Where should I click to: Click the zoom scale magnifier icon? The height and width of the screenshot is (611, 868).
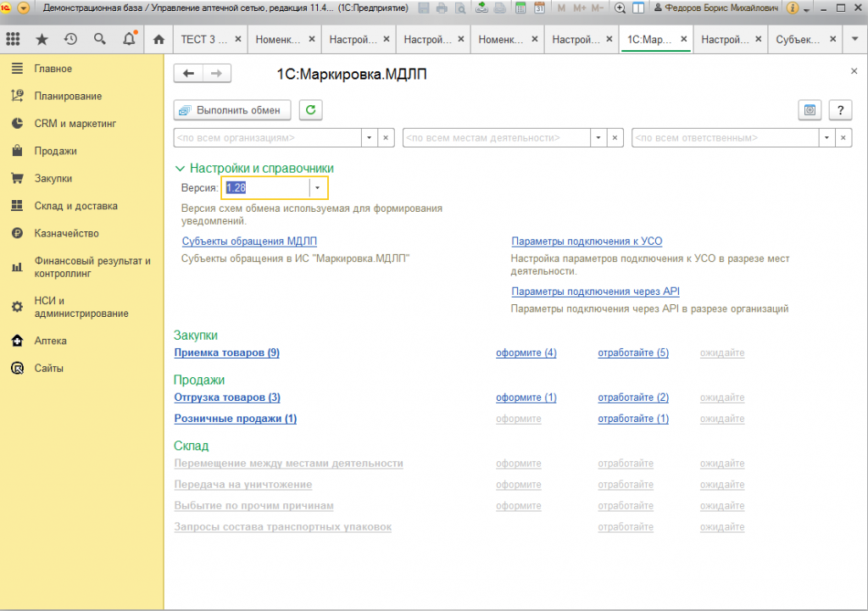(x=620, y=8)
